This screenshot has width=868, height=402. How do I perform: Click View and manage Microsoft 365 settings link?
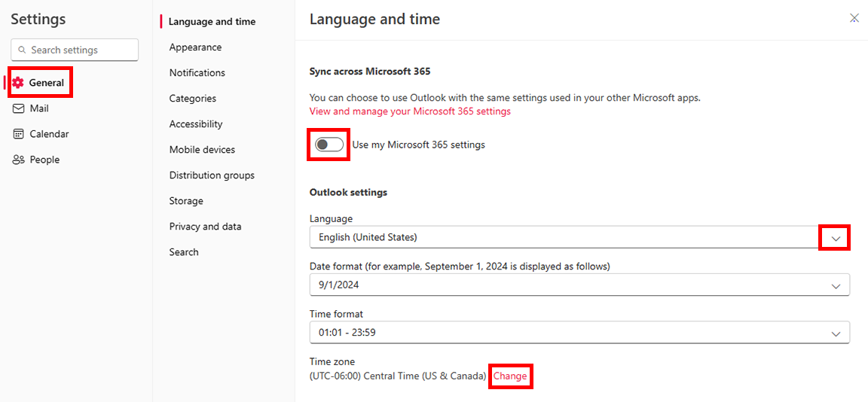pos(410,111)
